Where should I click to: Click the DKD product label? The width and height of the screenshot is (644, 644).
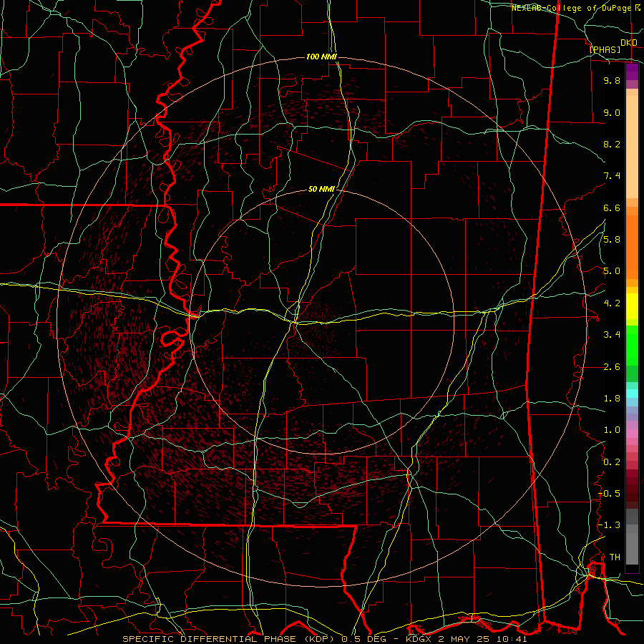coord(629,43)
